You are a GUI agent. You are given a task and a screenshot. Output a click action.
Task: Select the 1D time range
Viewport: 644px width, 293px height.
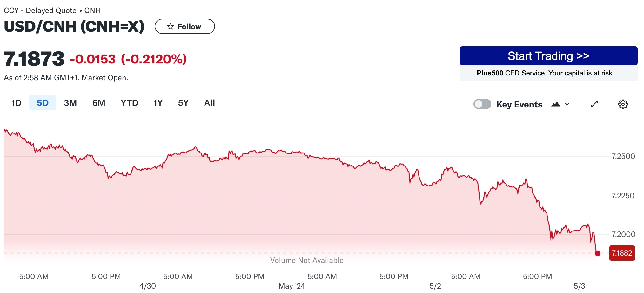pyautogui.click(x=16, y=103)
